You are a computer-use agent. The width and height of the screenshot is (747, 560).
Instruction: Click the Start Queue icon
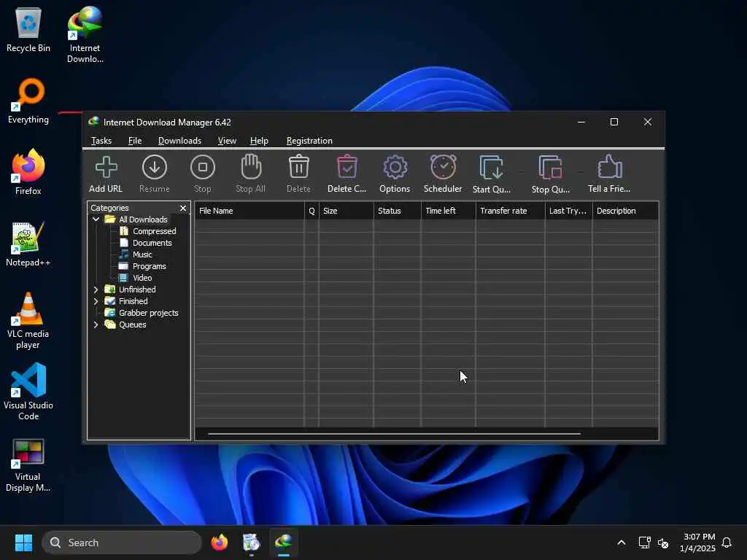click(x=491, y=168)
